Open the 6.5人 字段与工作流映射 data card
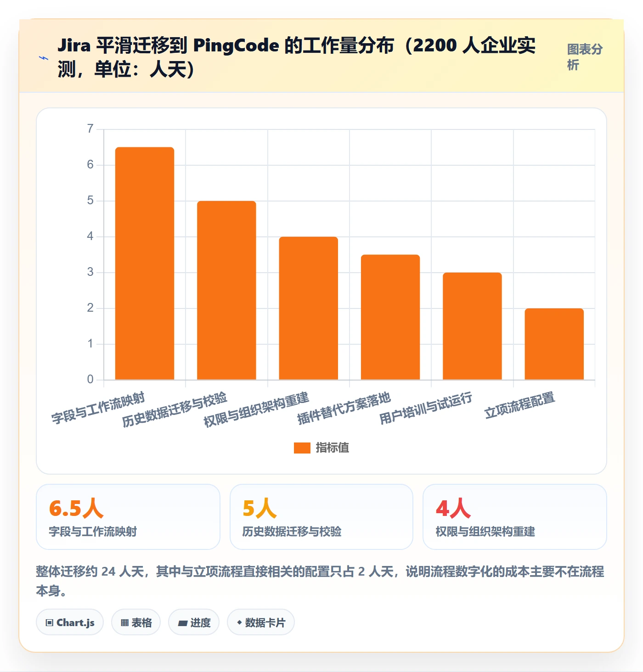The width and height of the screenshot is (643, 672). click(x=128, y=517)
